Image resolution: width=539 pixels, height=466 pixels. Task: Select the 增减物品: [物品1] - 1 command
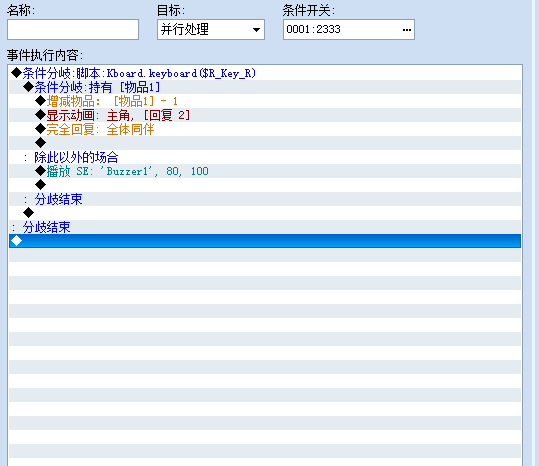pyautogui.click(x=265, y=101)
